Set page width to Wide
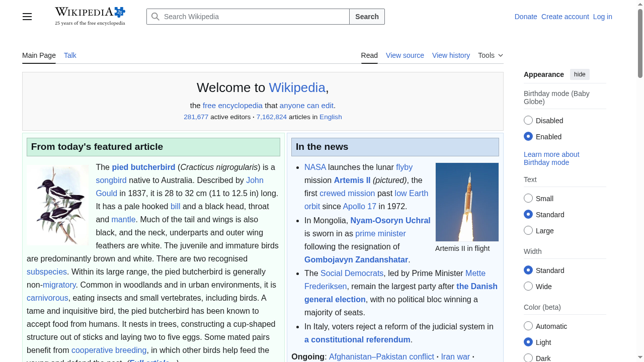Screen dimensions: 644x362 point(528,286)
